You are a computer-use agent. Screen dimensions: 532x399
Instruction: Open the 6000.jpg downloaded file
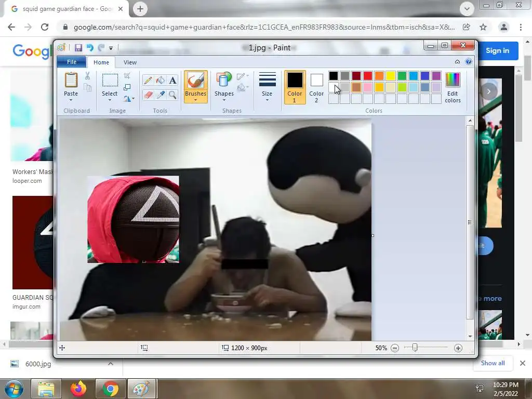point(38,364)
